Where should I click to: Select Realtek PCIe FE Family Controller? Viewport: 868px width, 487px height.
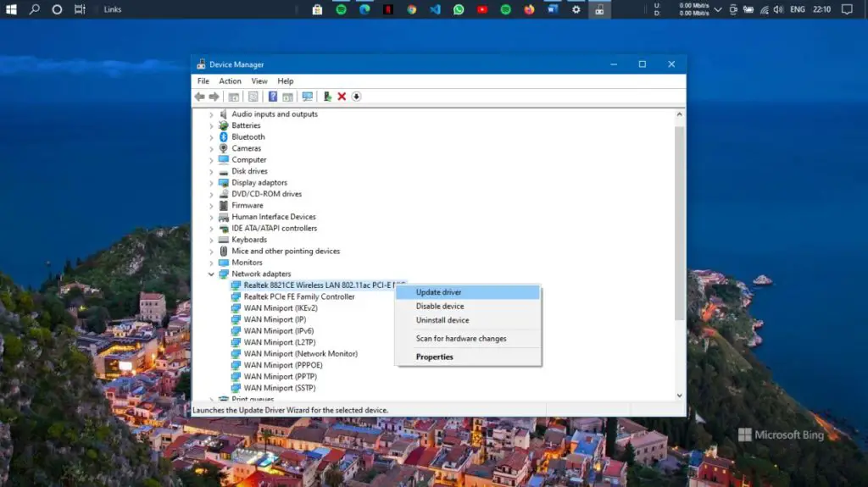click(x=299, y=296)
